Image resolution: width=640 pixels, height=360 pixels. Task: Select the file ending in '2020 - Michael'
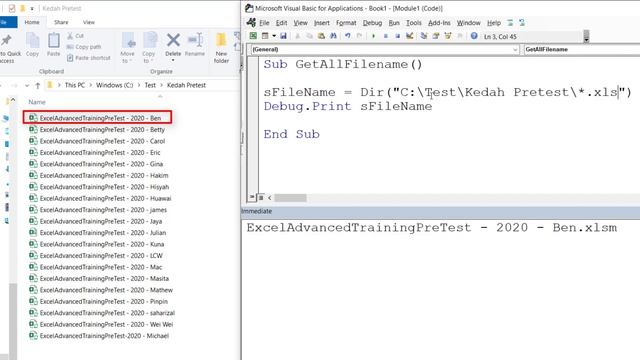coord(99,336)
